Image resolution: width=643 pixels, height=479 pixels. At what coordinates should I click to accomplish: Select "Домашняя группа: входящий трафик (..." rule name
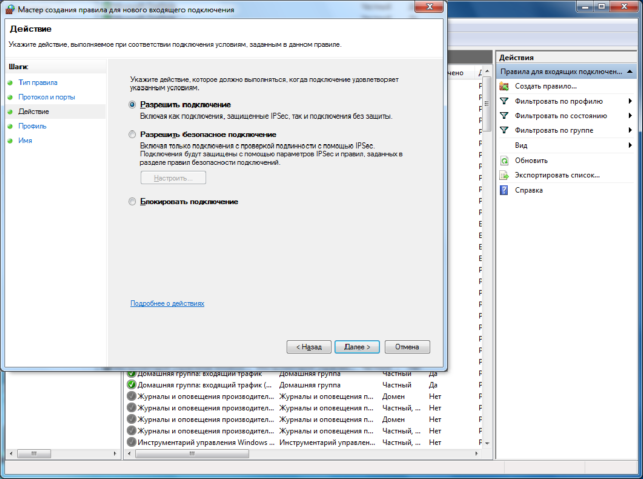click(204, 385)
